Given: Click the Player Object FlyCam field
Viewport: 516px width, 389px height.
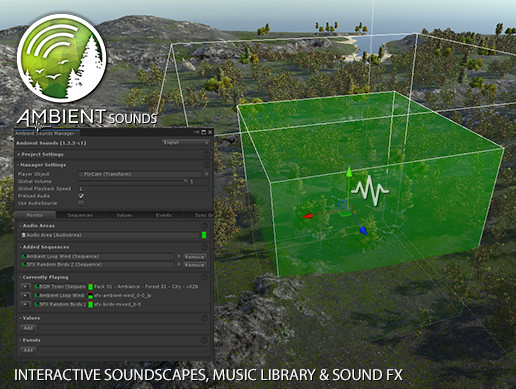Looking at the screenshot, I should (140, 174).
